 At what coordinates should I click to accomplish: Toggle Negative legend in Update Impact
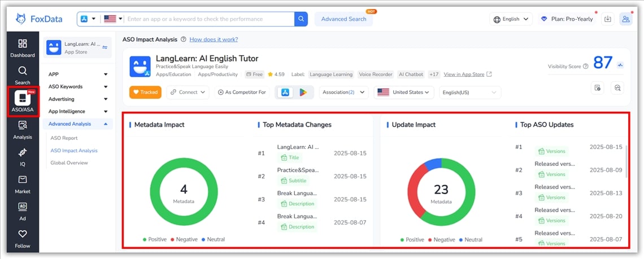(x=441, y=240)
